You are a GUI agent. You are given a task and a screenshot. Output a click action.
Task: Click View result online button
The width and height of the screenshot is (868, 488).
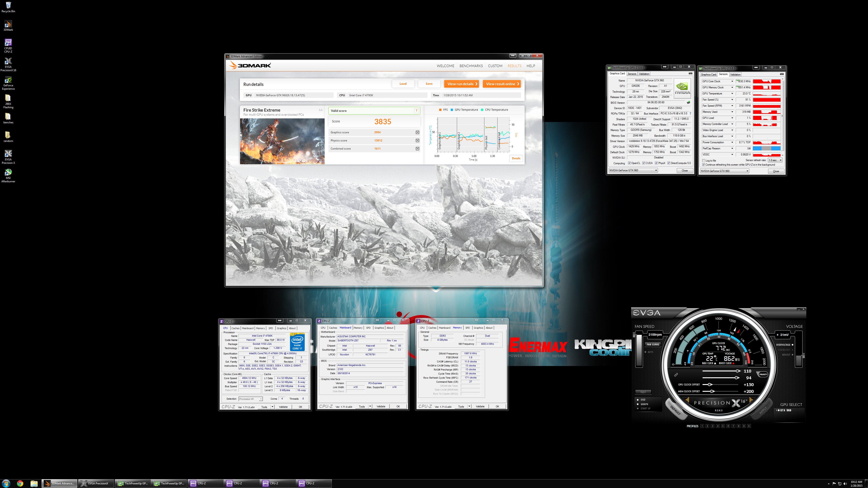click(502, 84)
